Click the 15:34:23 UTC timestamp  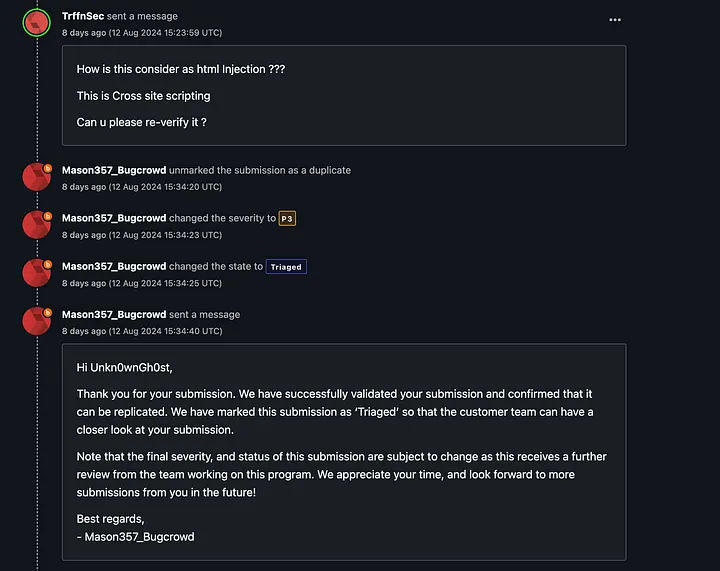tap(142, 235)
